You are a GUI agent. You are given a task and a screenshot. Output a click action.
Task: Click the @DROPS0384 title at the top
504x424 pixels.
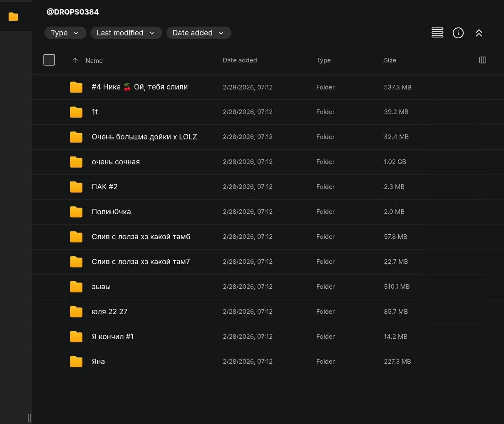coord(72,12)
